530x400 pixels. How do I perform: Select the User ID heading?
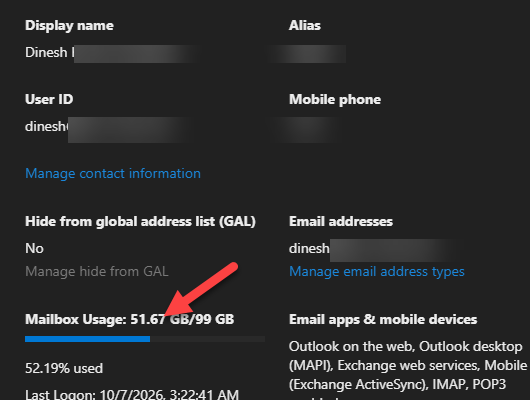pos(49,99)
